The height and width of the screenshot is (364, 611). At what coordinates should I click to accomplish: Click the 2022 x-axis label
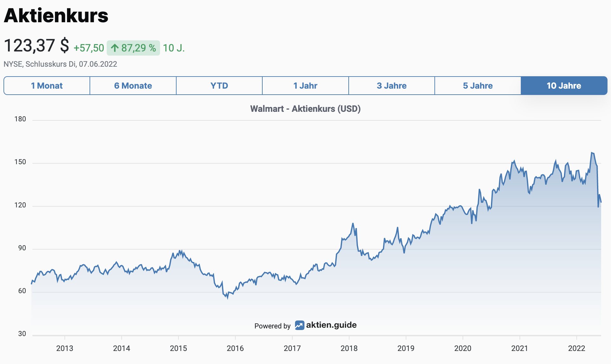point(577,348)
